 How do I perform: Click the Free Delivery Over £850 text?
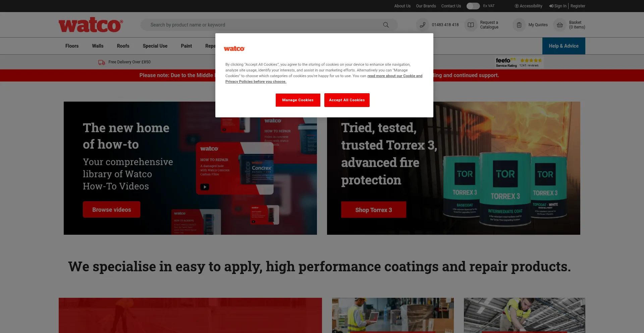(129, 62)
